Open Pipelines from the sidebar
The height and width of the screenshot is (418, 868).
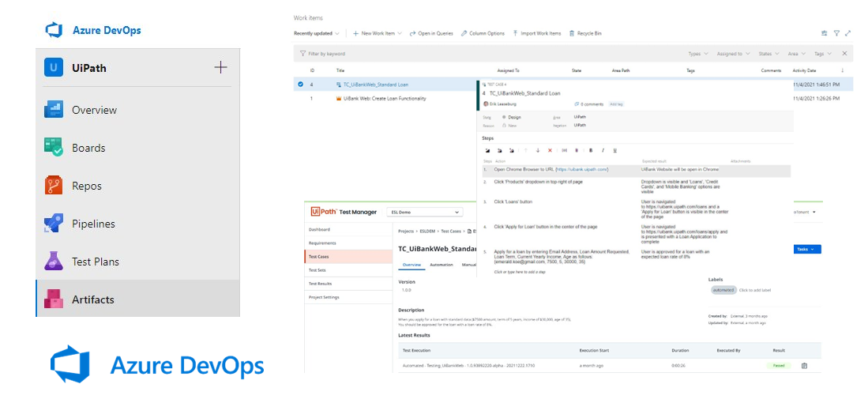pyautogui.click(x=138, y=224)
